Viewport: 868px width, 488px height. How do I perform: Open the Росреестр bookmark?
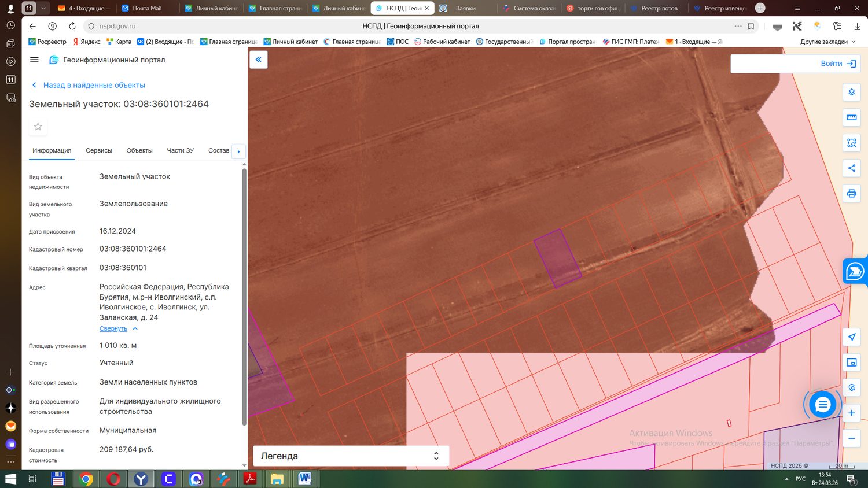click(47, 42)
